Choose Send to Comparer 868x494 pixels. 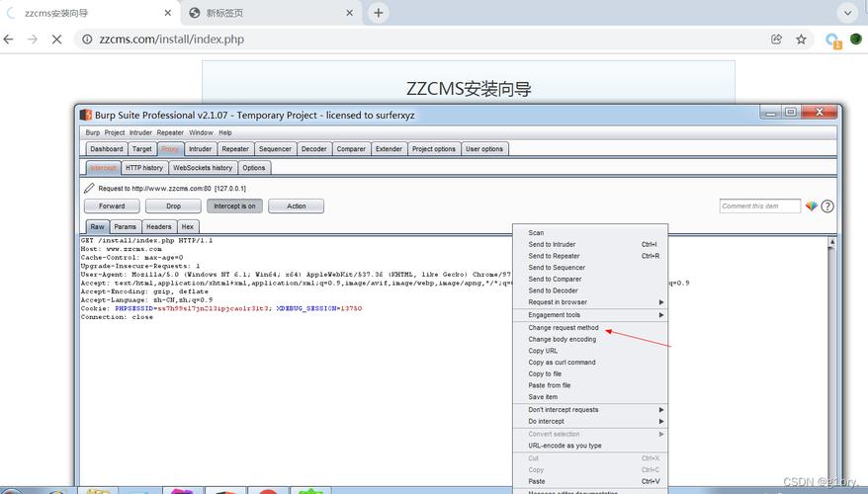590,280
